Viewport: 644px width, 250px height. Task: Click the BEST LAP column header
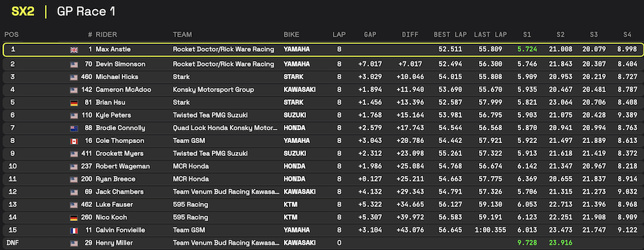click(450, 35)
